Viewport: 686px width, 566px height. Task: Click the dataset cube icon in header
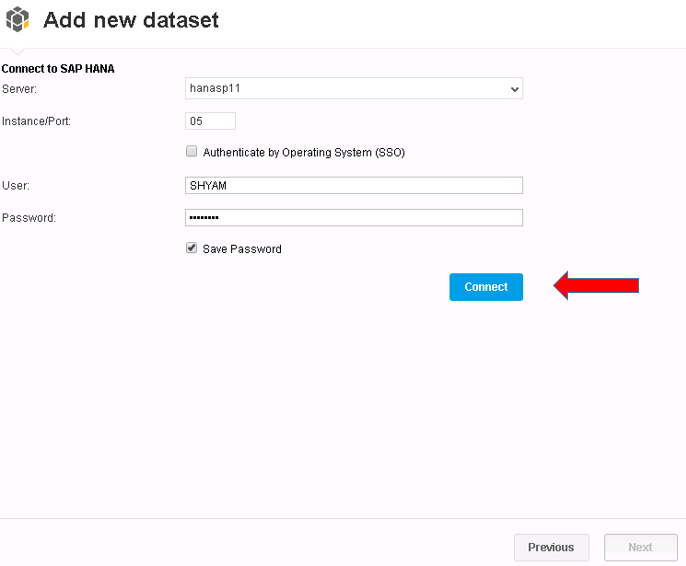click(17, 19)
